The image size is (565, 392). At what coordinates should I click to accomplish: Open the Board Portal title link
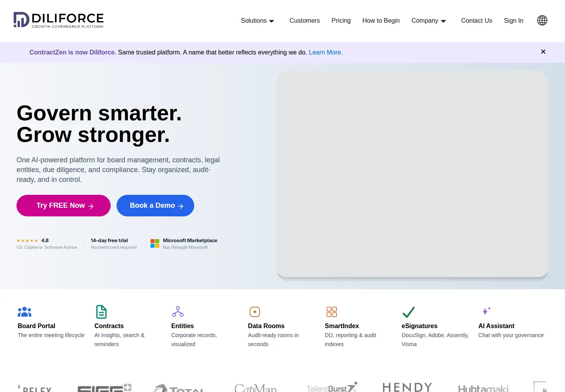[x=36, y=326]
